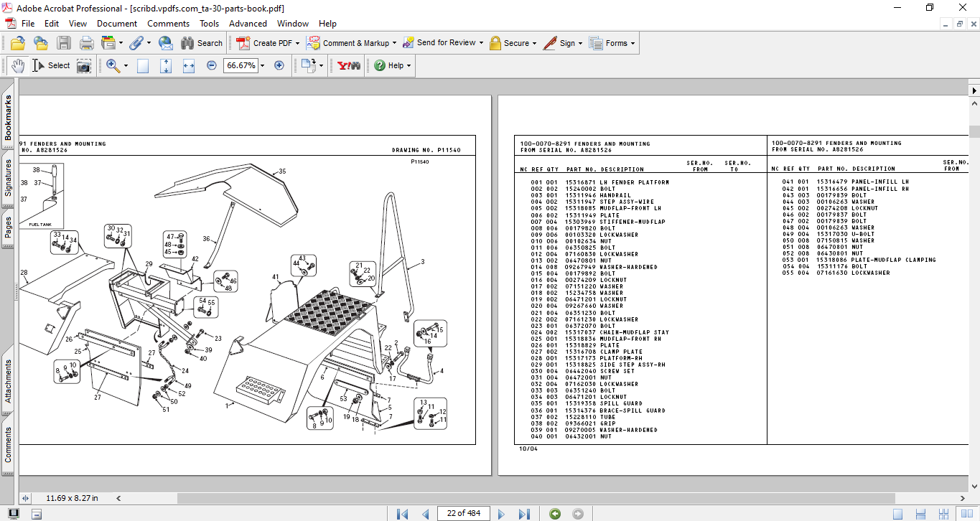Open the zoom percentage dropdown
The image size is (980, 521).
pyautogui.click(x=262, y=65)
